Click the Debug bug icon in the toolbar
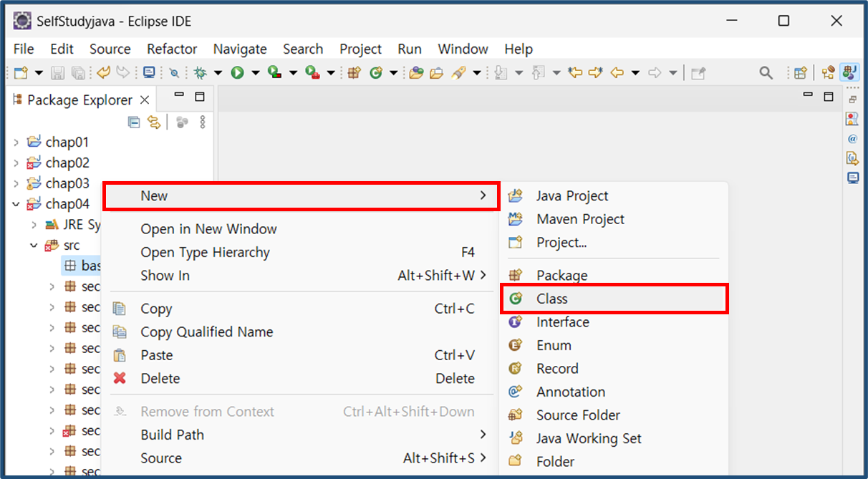Image resolution: width=868 pixels, height=479 pixels. pos(200,72)
